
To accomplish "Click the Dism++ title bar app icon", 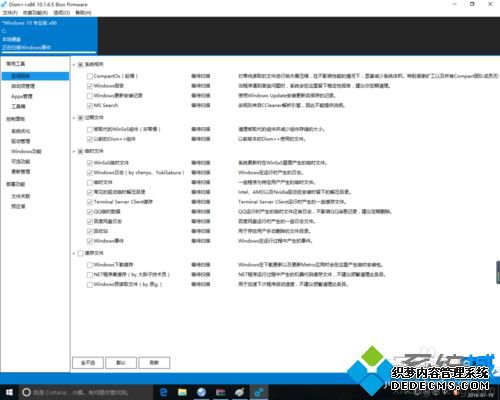I will (x=4, y=4).
